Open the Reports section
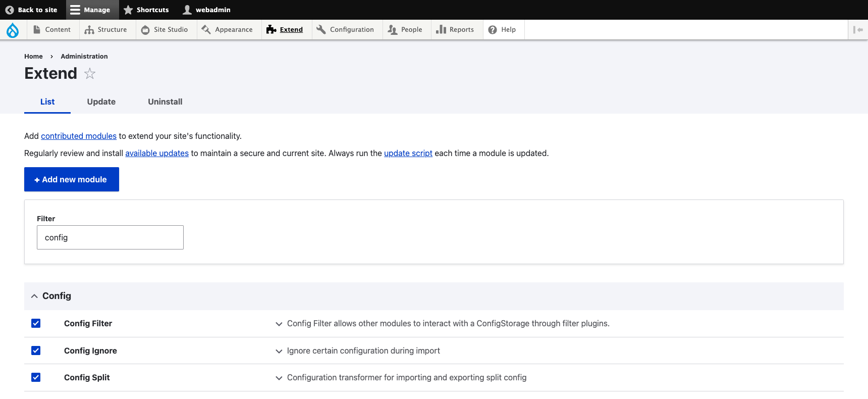Image resolution: width=868 pixels, height=399 pixels. click(x=455, y=30)
